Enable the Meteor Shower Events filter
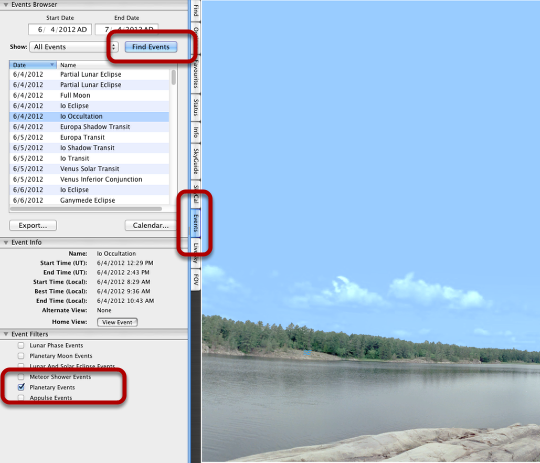This screenshot has height=463, width=540. 21,377
